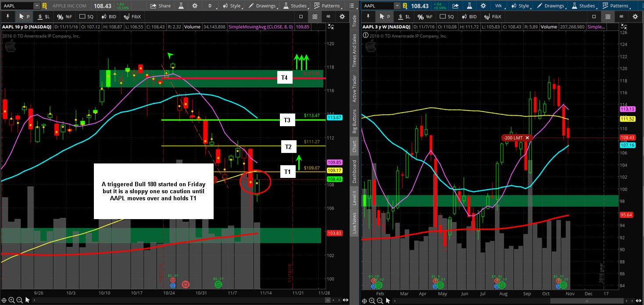Switch left chart to grid layout
The image size is (644, 305).
tap(315, 16)
